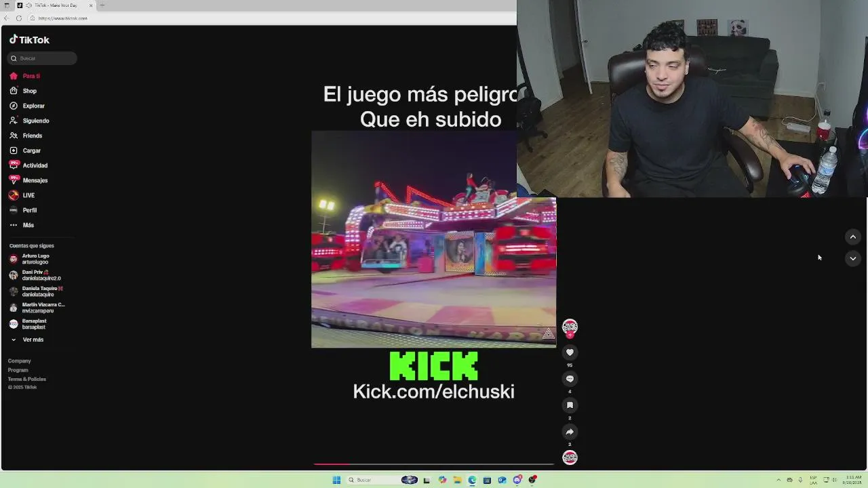Expand the Terms & Policies footer section
Screen dimensions: 868x488
point(27,379)
